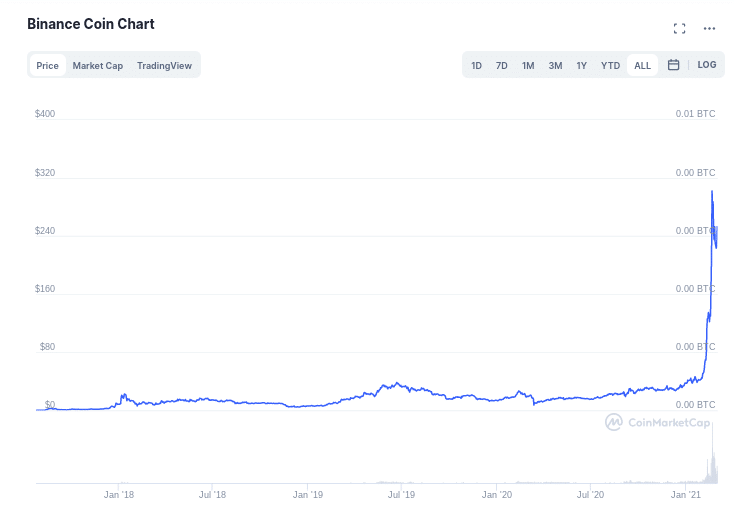Screen dimensions: 734x506
Task: Click the 0.01 BTC axis label
Action: point(695,114)
